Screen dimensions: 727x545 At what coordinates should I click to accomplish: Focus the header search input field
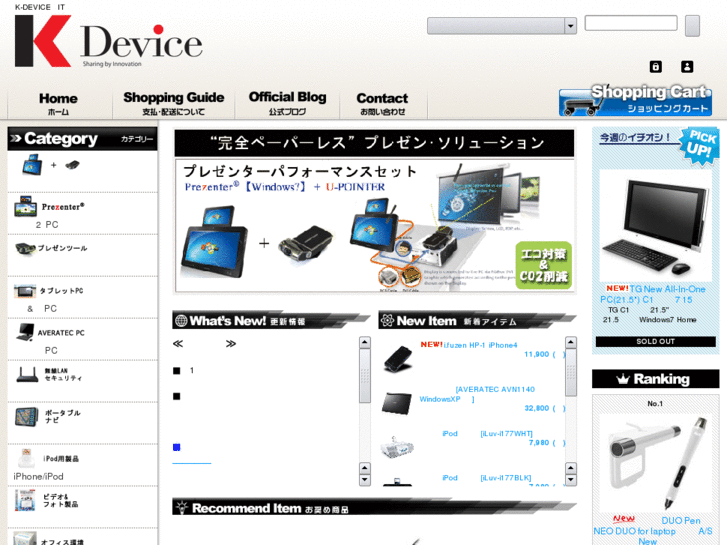pos(631,23)
